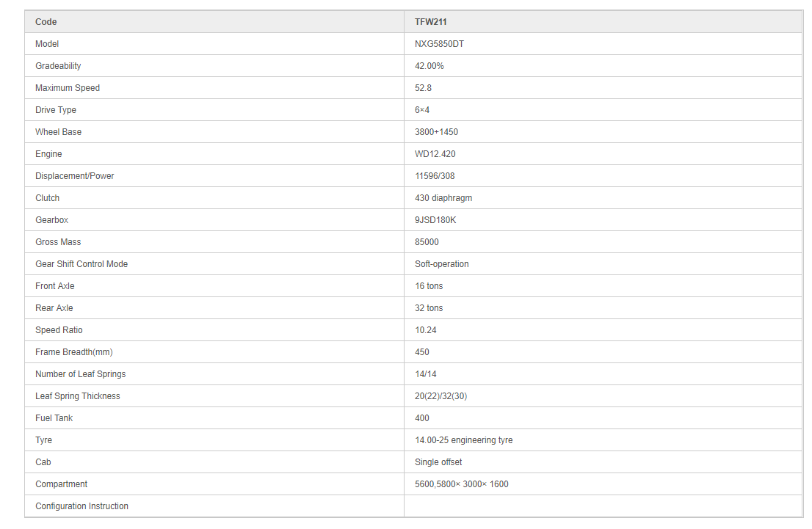Select the 9JSD180K gearbox value
Image resolution: width=812 pixels, height=529 pixels.
pyautogui.click(x=435, y=220)
